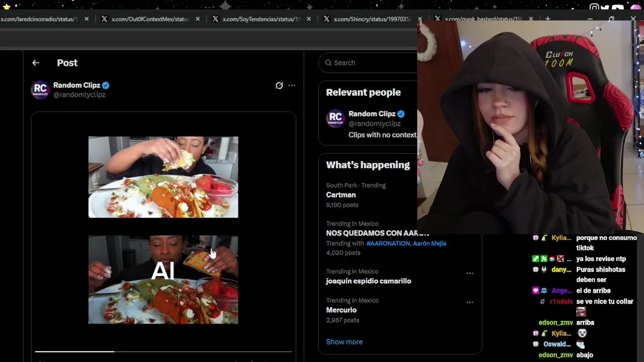Seek on the video progress bar
This screenshot has width=644, height=362.
[163, 351]
